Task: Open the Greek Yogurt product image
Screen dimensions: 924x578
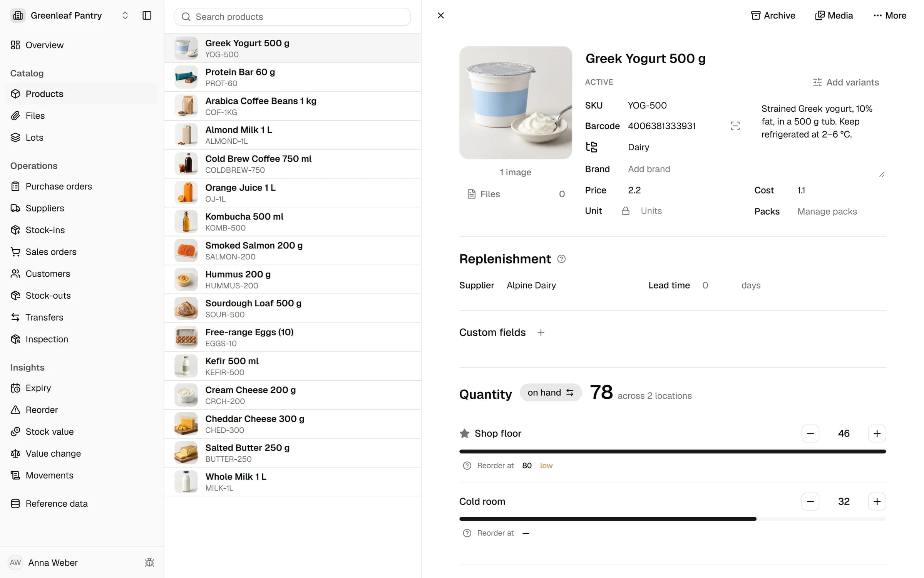Action: [x=516, y=102]
